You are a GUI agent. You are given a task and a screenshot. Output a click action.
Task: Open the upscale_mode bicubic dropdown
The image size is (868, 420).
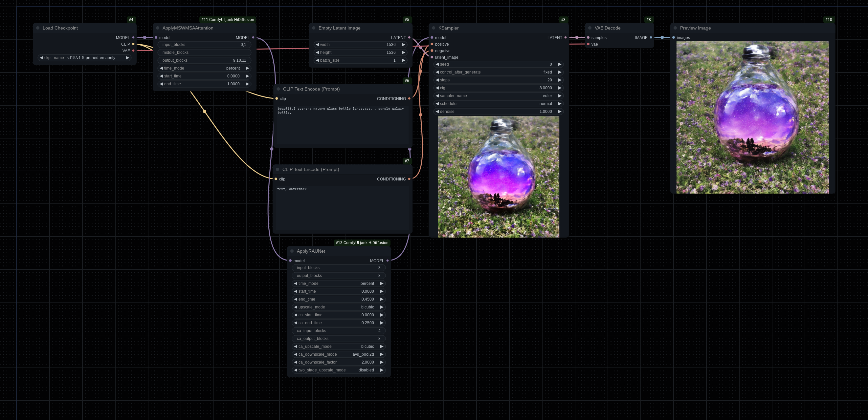339,307
